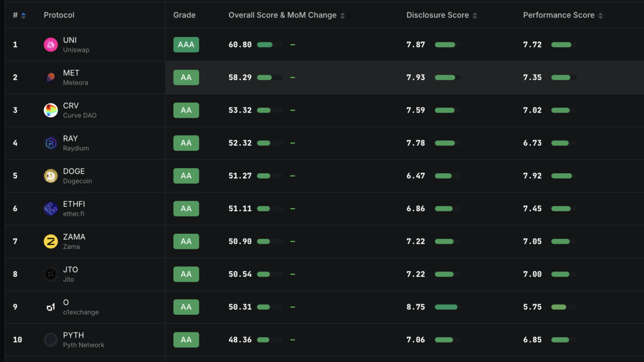Viewport: 644px width, 362px height.
Task: Sort by rank number column arrows
Action: (x=24, y=16)
